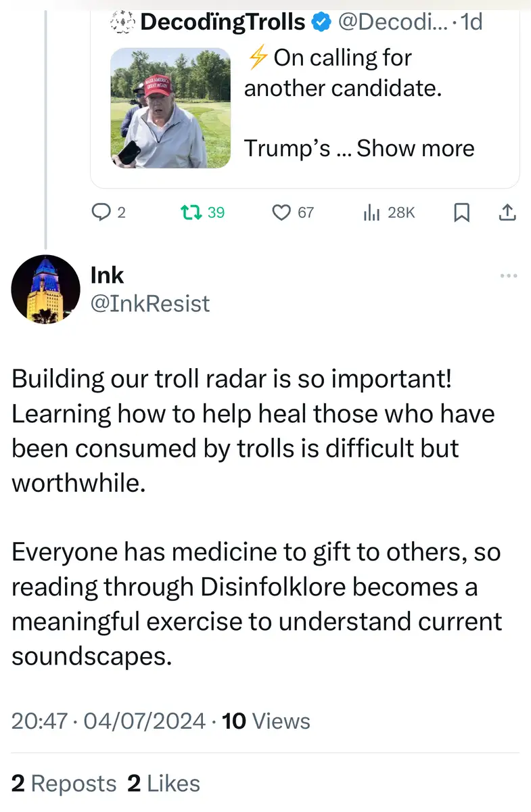The image size is (531, 812).
Task: Reply to the DecodingTrolls tweet
Action: (x=101, y=212)
